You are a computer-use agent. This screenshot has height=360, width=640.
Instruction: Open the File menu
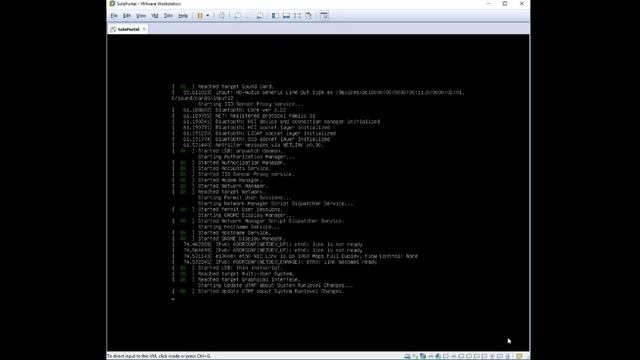[114, 16]
